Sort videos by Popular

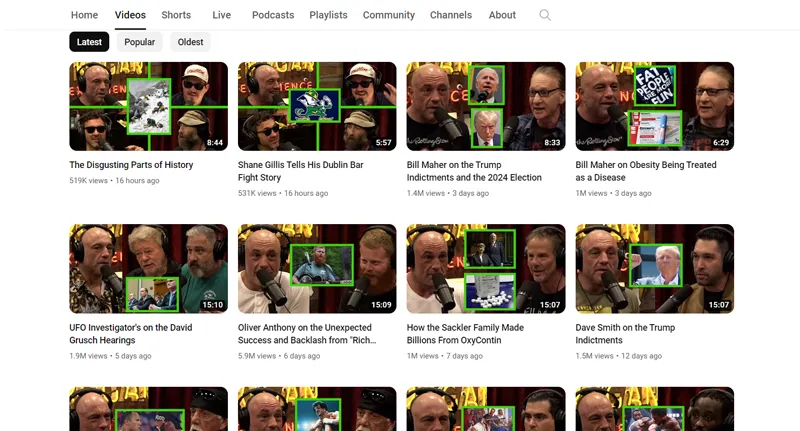pos(139,42)
